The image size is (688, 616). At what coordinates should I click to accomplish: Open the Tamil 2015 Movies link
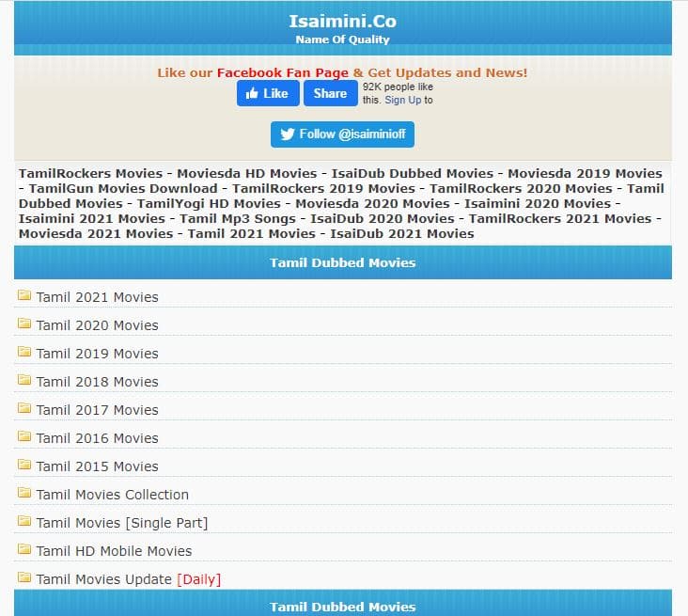(x=97, y=466)
